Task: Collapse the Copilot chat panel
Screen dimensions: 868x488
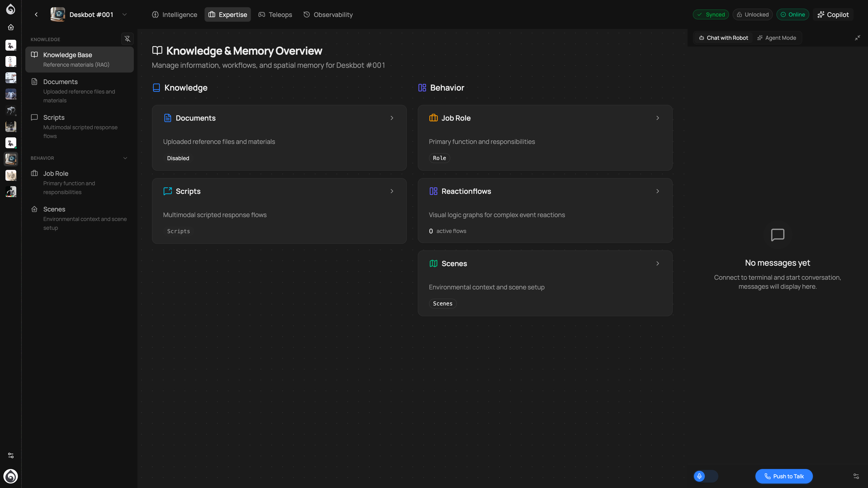Action: click(x=857, y=38)
